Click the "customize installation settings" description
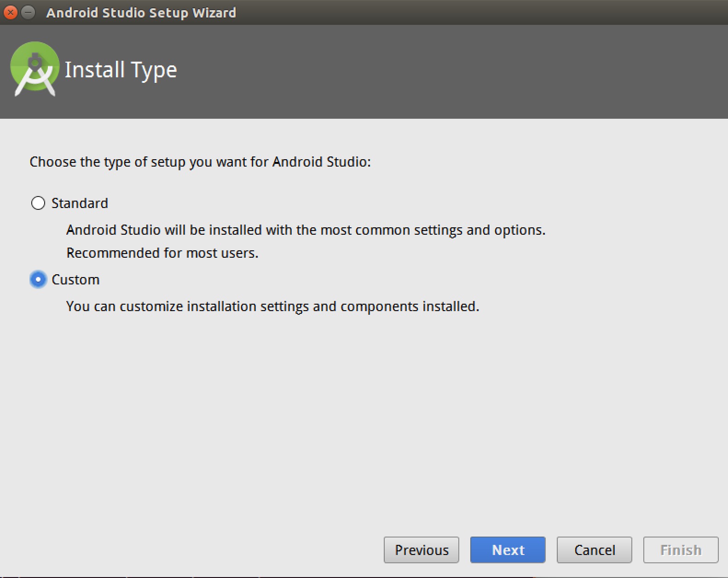The height and width of the screenshot is (578, 728). click(272, 306)
